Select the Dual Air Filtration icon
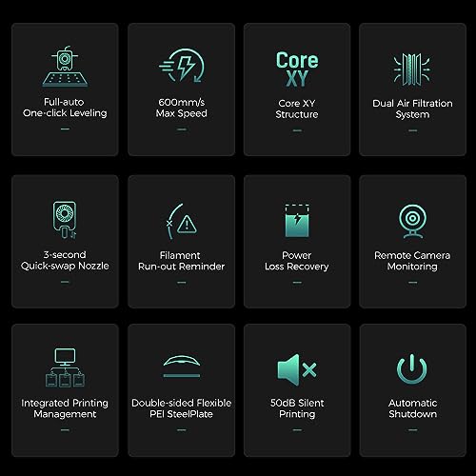The image size is (476, 476). [412, 69]
